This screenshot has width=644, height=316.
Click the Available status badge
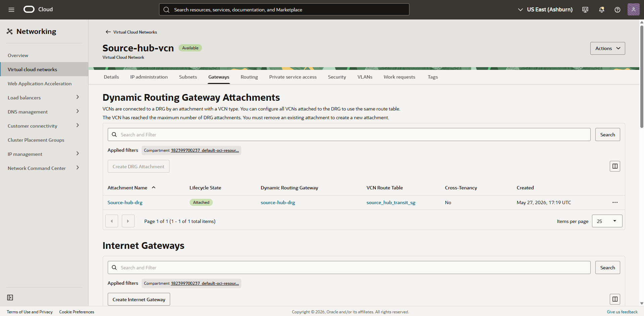click(x=190, y=48)
